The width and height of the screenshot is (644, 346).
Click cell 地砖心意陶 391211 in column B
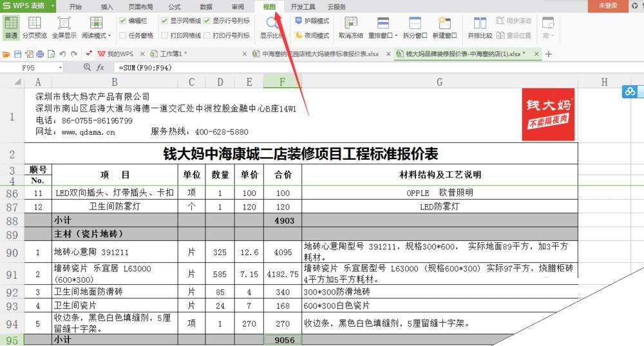[115, 252]
